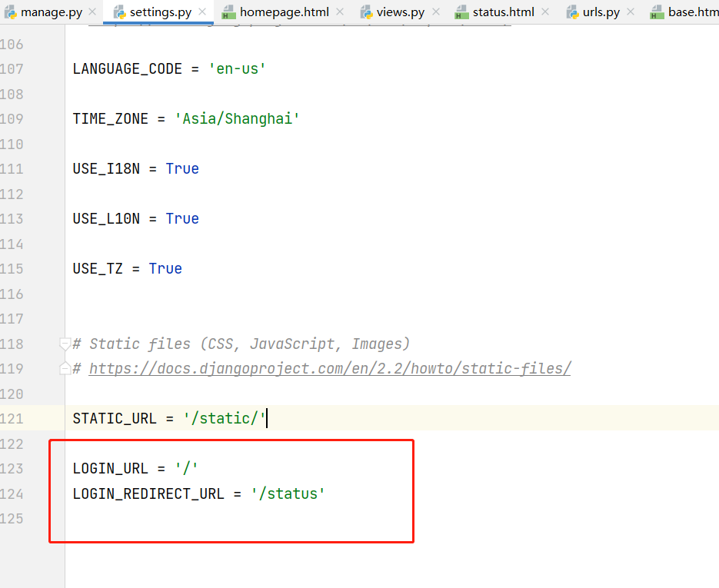Close the urls.py tab
Screen dimensions: 719x588
631,12
